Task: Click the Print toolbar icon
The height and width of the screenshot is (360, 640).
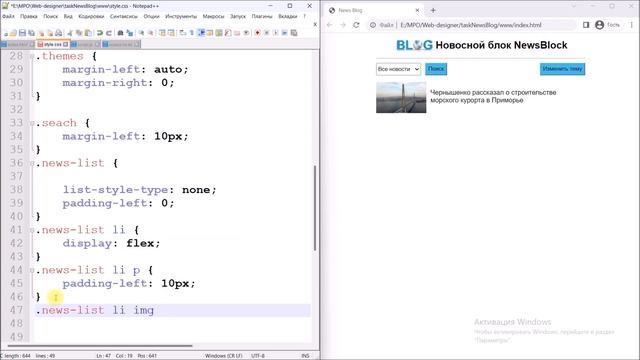Action: [x=59, y=33]
